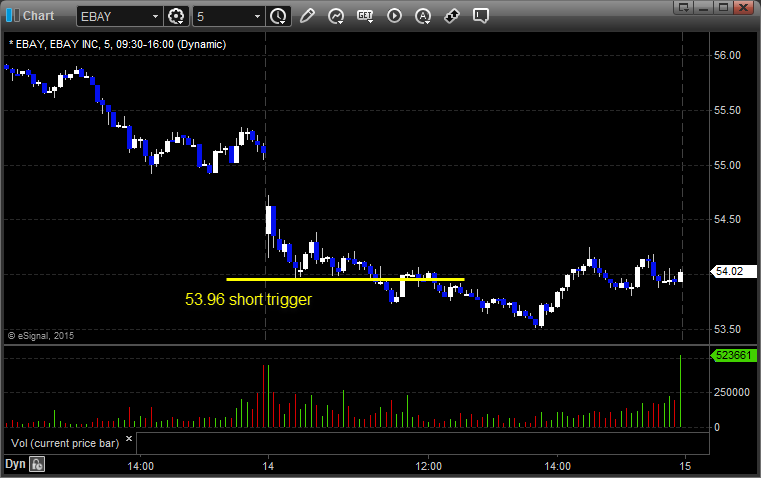The height and width of the screenshot is (478, 761).
Task: Open the speech bubble comment icon
Action: tap(480, 16)
